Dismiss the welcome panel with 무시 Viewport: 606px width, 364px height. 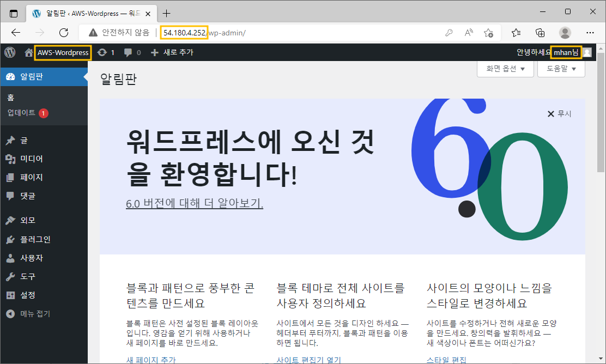pos(559,113)
